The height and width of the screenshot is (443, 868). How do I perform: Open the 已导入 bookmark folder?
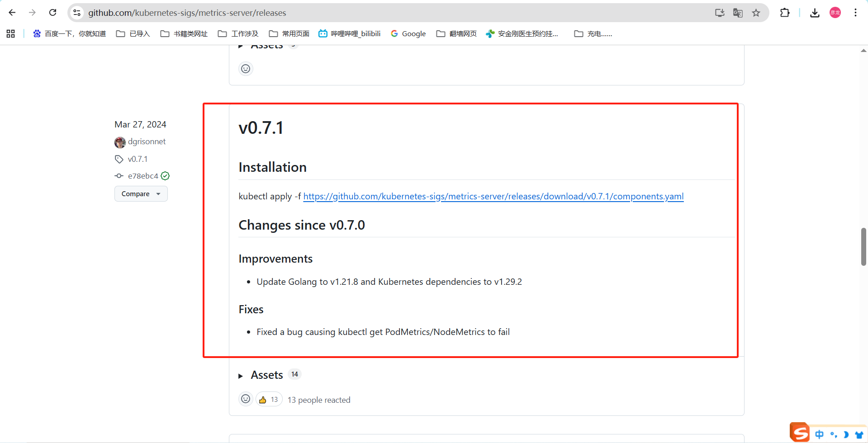click(133, 33)
